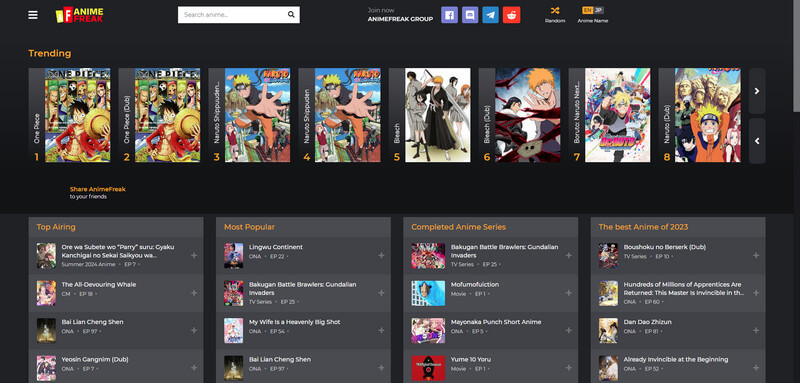Open Already Invincible at the Beginning title

point(676,360)
